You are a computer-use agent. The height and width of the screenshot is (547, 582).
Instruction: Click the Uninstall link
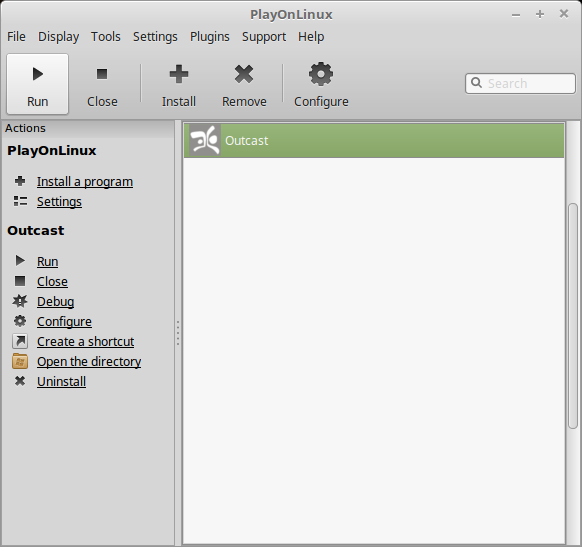(62, 382)
